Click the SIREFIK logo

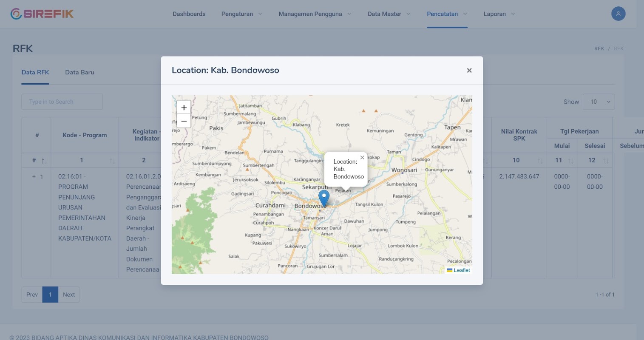pos(42,14)
